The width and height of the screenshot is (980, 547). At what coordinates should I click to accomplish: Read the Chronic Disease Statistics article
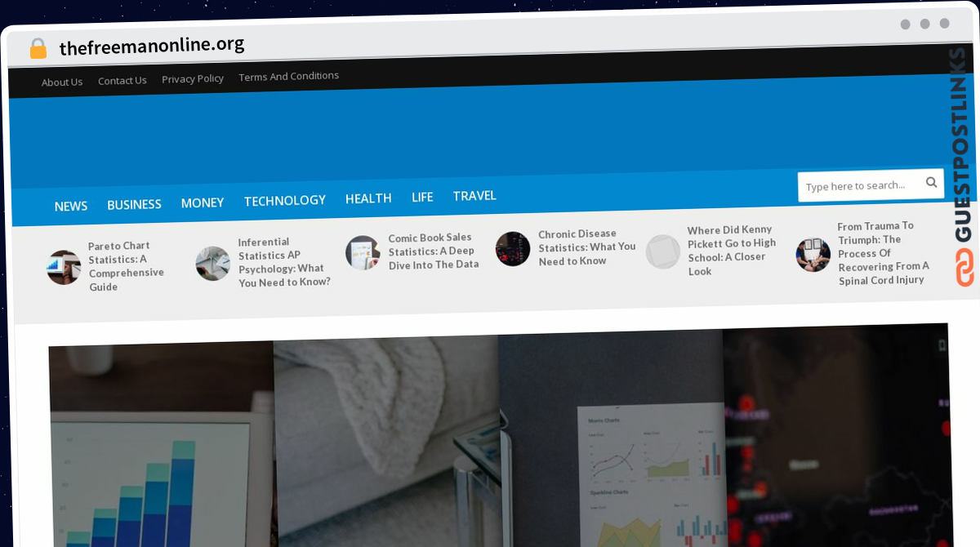click(586, 247)
